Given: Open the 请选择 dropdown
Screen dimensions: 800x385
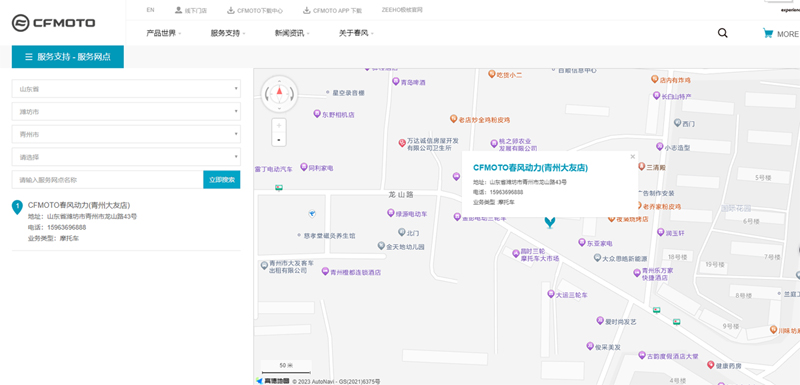Looking at the screenshot, I should (126, 157).
